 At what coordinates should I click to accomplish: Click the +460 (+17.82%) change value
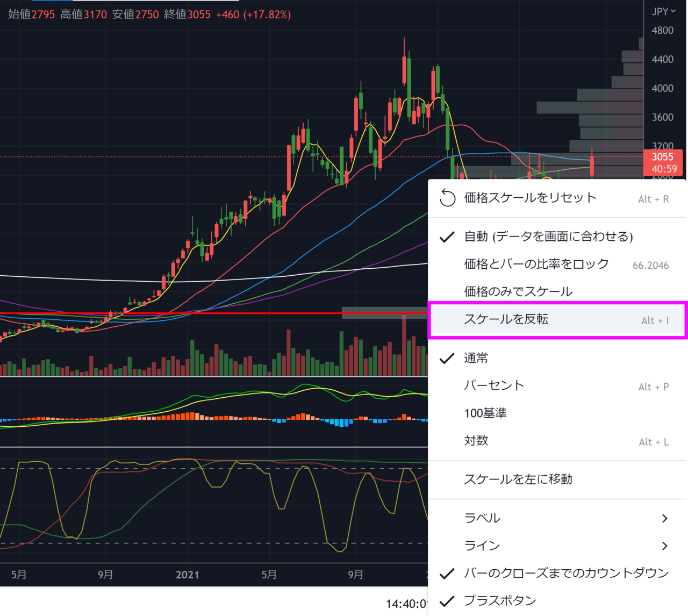[253, 15]
